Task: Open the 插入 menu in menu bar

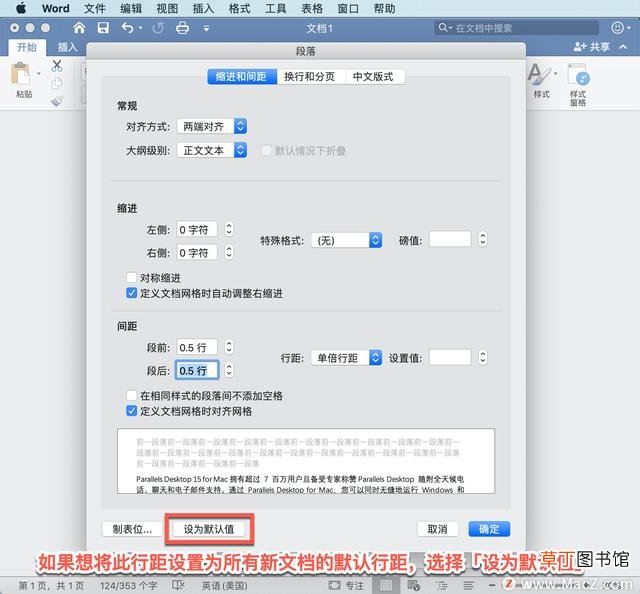Action: pyautogui.click(x=203, y=8)
